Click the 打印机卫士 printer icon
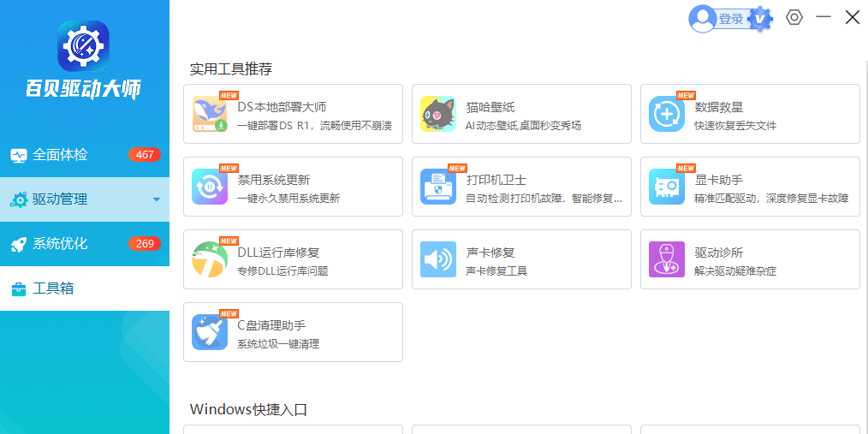This screenshot has width=868, height=434. [x=437, y=187]
